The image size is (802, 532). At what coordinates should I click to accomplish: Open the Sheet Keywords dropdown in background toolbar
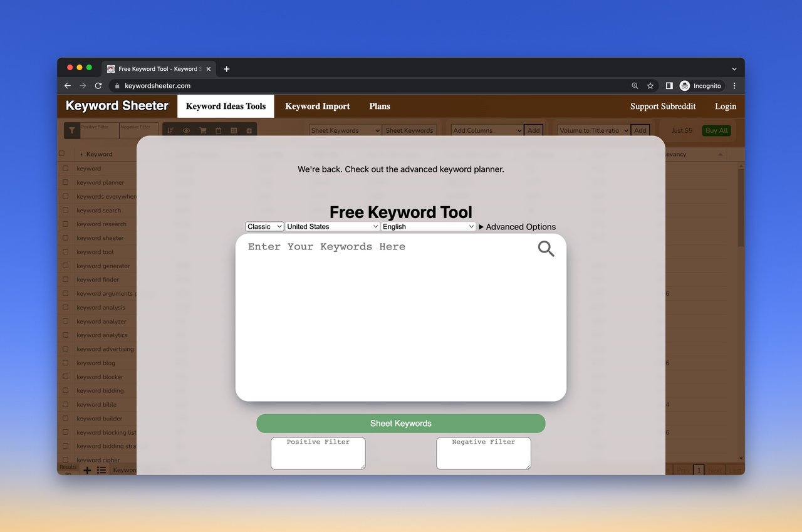click(x=345, y=130)
